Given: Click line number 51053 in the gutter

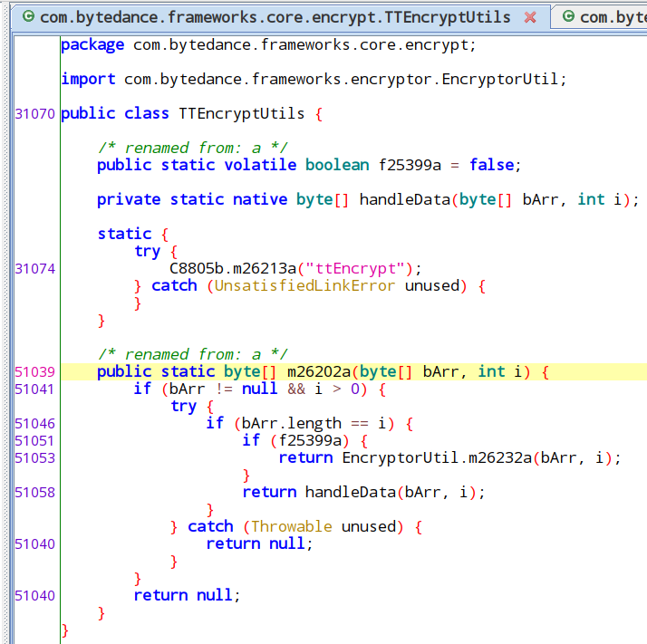Looking at the screenshot, I should tap(35, 457).
